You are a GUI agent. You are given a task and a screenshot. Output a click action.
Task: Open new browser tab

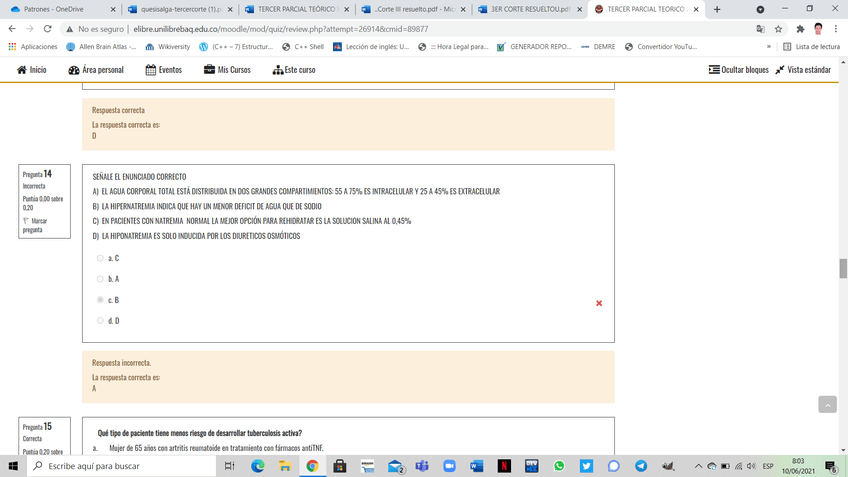coord(717,9)
